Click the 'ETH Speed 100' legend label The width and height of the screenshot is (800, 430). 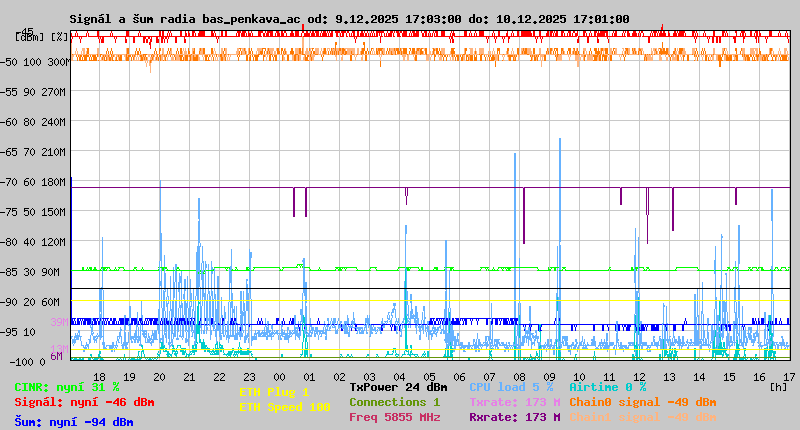pos(285,407)
